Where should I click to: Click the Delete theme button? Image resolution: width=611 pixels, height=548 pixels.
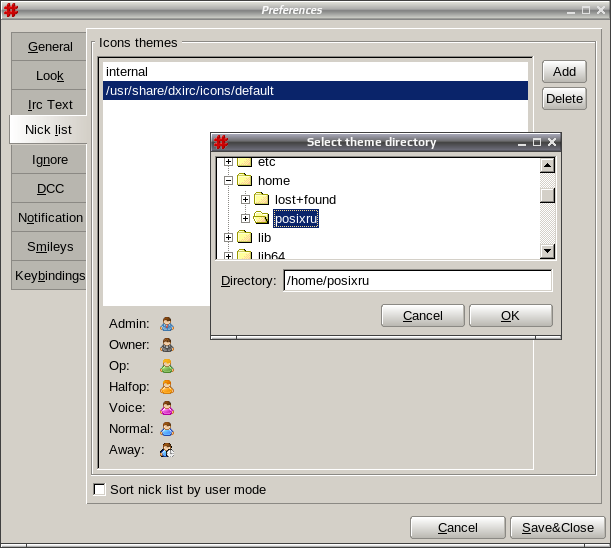(x=564, y=99)
